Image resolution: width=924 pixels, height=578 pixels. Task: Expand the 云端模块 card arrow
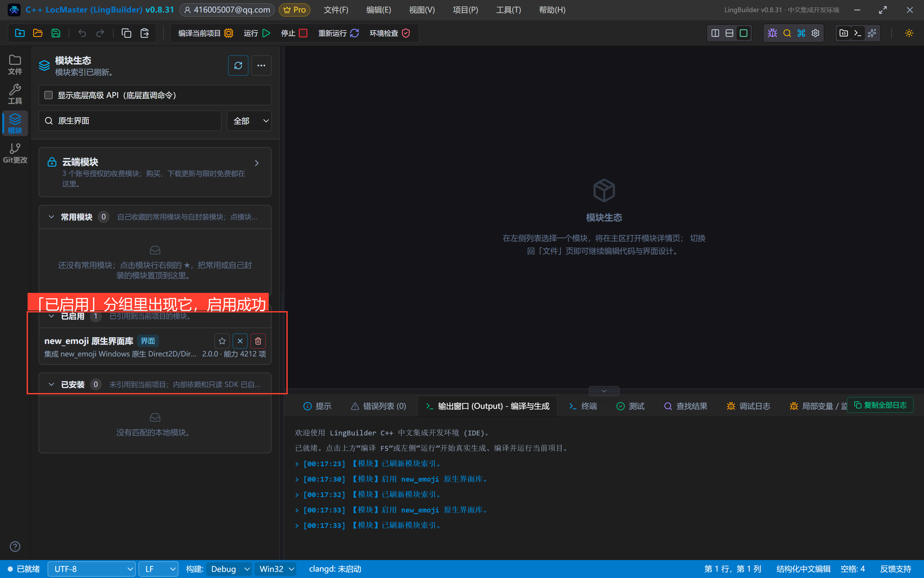click(257, 163)
